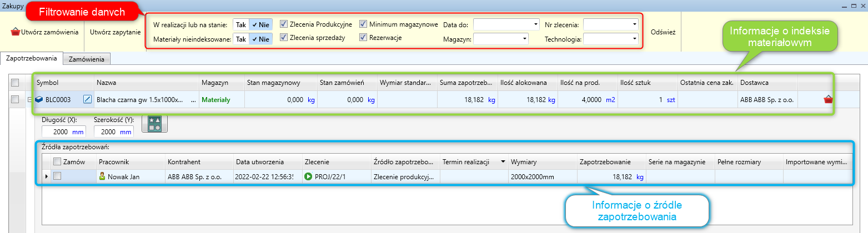Select the Zapotrzebowania tab
This screenshot has width=868, height=233.
(x=32, y=58)
